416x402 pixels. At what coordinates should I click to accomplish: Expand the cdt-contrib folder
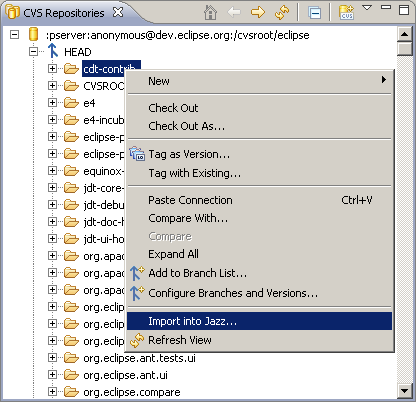52,69
